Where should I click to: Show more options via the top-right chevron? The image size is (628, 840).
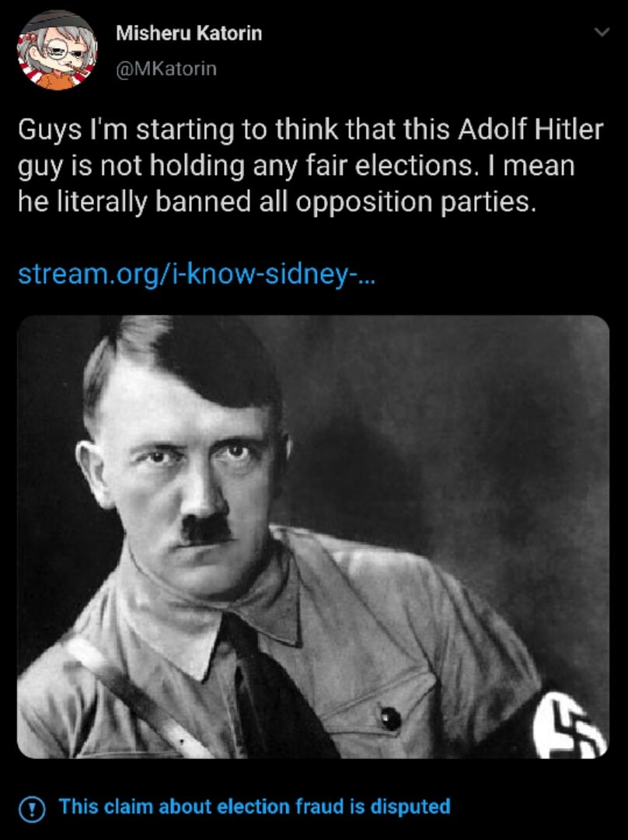click(602, 32)
